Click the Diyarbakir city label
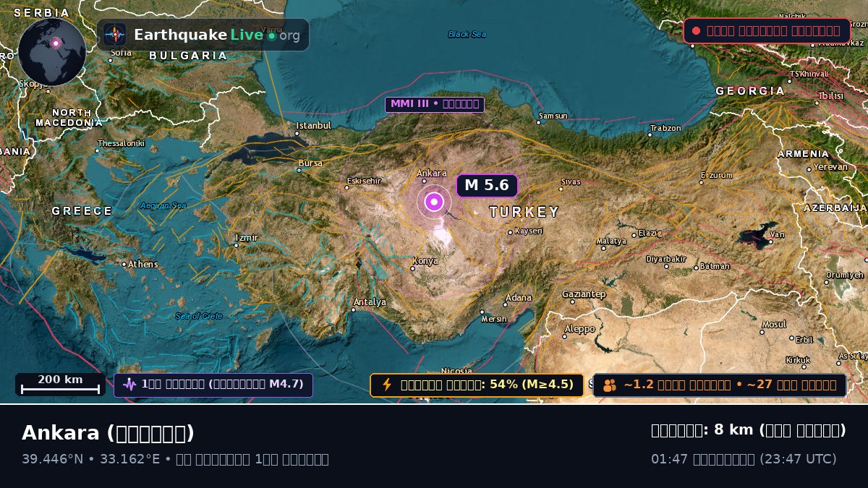This screenshot has height=488, width=868. click(665, 259)
